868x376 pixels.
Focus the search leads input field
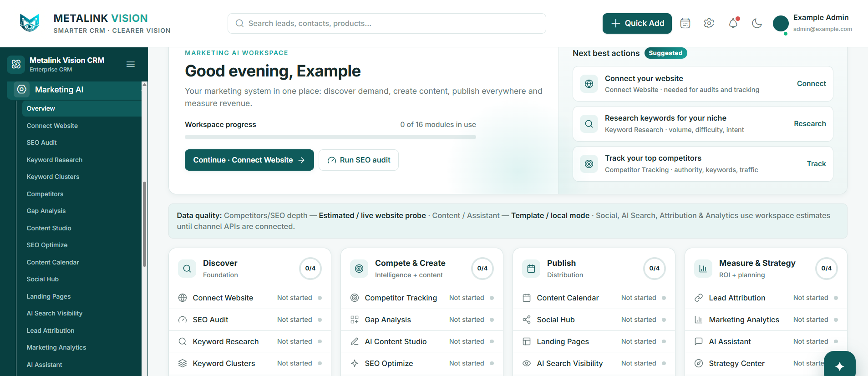click(x=387, y=23)
